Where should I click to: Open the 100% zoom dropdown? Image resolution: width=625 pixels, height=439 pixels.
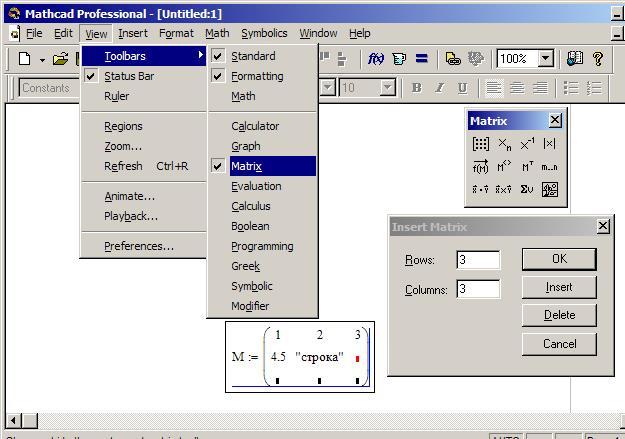tap(545, 59)
